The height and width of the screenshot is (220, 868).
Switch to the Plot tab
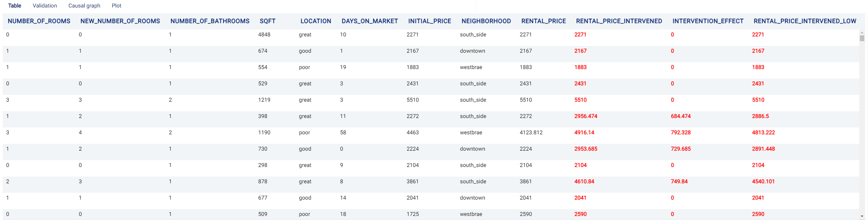pyautogui.click(x=117, y=5)
